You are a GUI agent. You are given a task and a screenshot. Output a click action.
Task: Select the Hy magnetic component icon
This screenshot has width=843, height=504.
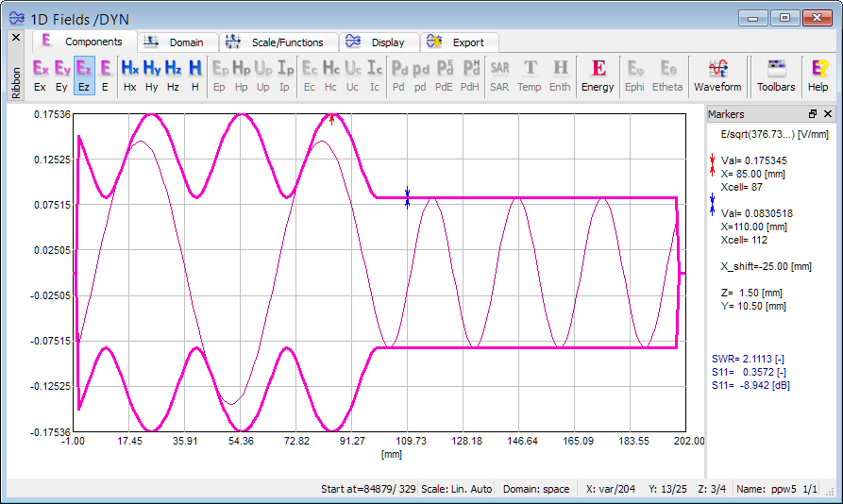point(152,75)
